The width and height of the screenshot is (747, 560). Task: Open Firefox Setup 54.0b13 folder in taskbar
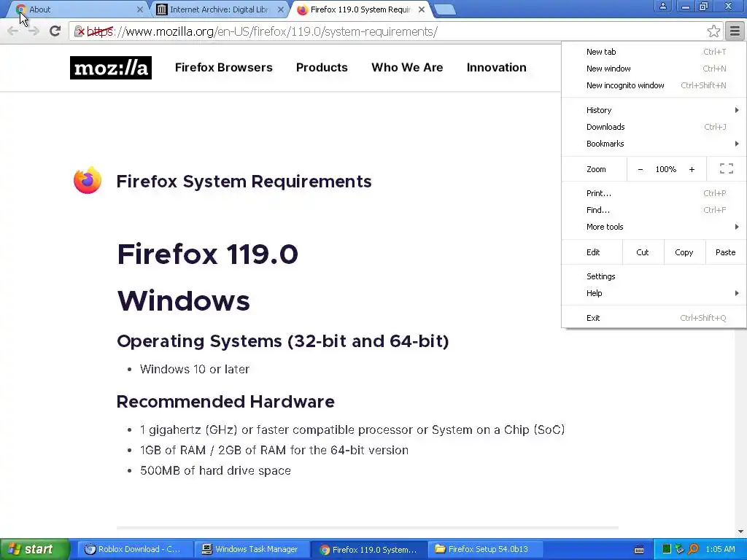(x=485, y=550)
